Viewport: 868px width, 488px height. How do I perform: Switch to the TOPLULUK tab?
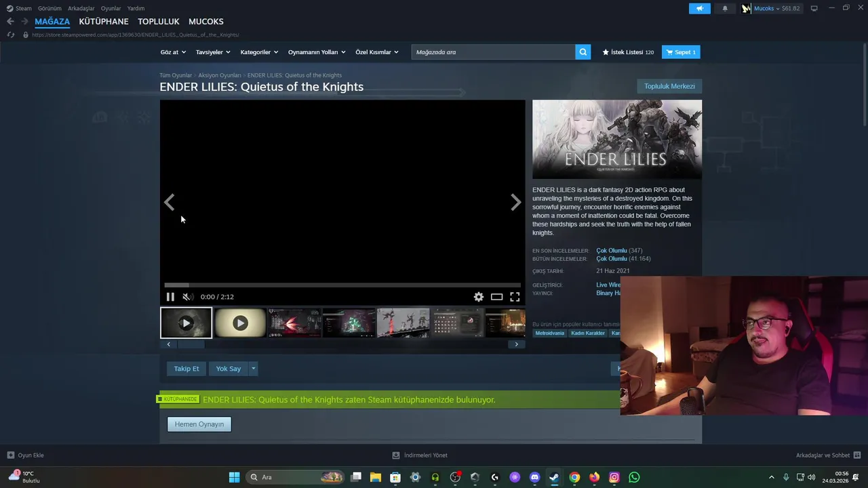pyautogui.click(x=159, y=22)
